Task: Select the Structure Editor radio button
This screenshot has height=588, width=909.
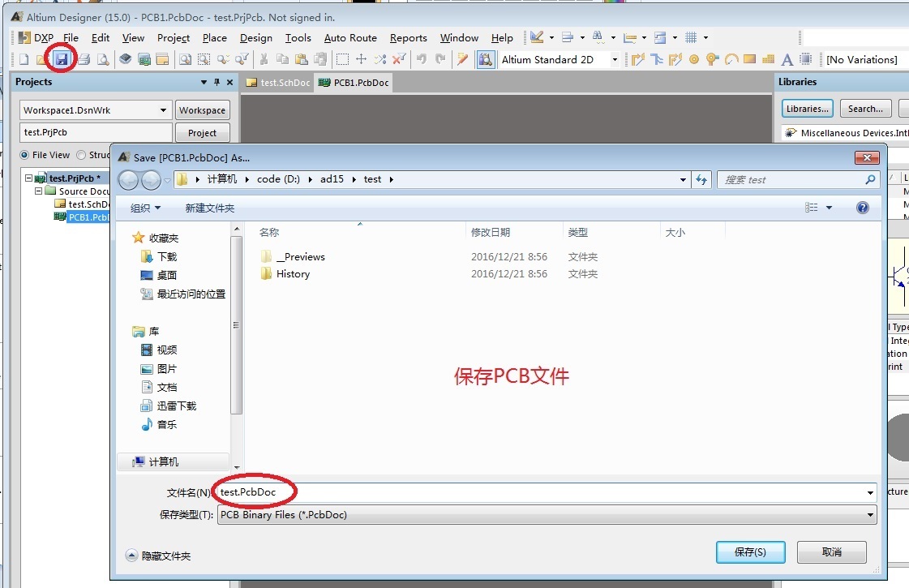Action: tap(81, 155)
